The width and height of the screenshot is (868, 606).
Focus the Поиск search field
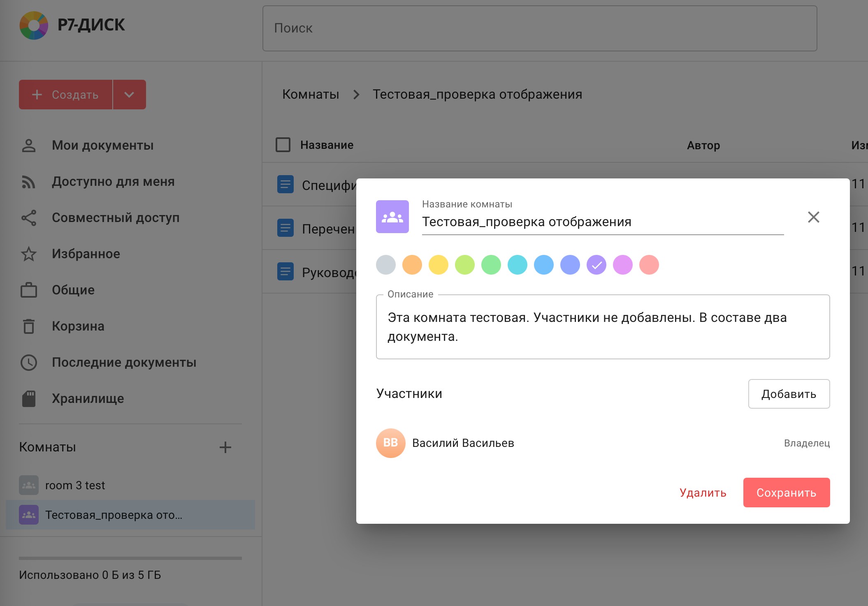540,28
